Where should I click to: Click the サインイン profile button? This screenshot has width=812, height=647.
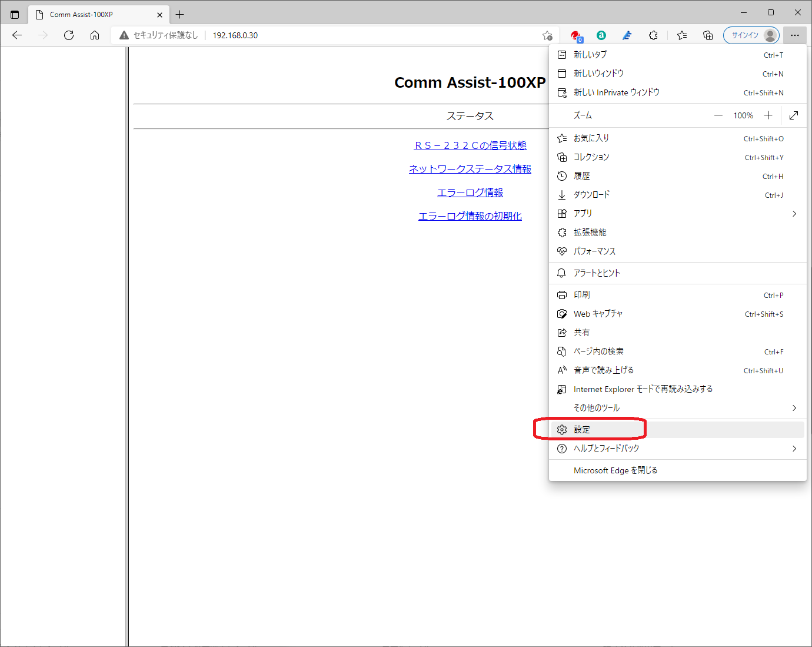pos(751,35)
